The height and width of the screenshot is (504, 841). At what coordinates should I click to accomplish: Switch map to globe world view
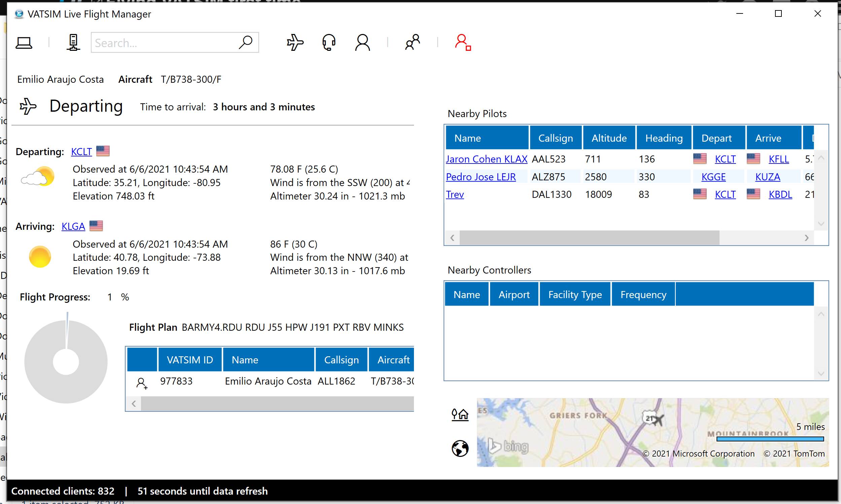click(460, 448)
